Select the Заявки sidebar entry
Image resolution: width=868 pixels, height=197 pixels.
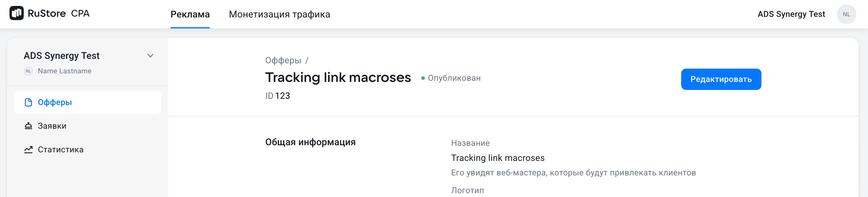52,126
